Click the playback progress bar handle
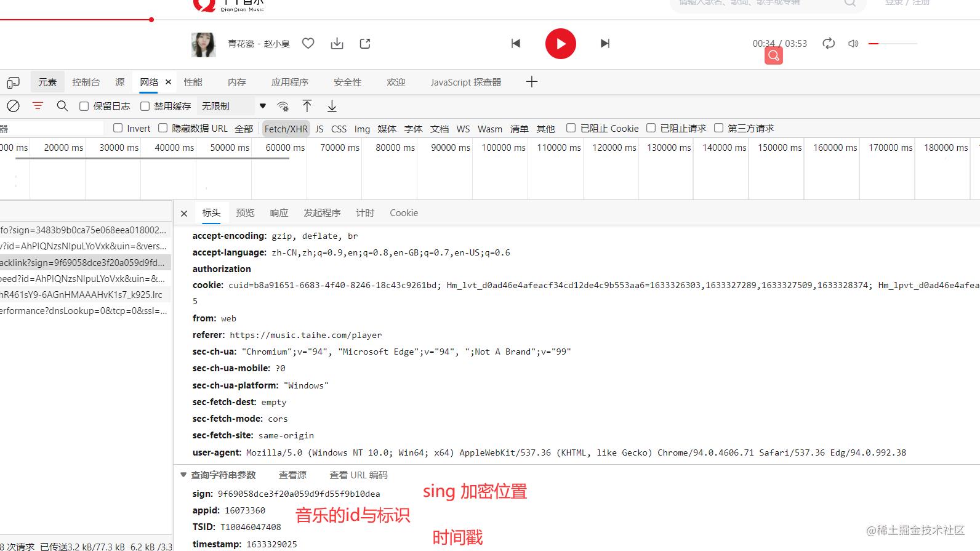 (x=151, y=20)
